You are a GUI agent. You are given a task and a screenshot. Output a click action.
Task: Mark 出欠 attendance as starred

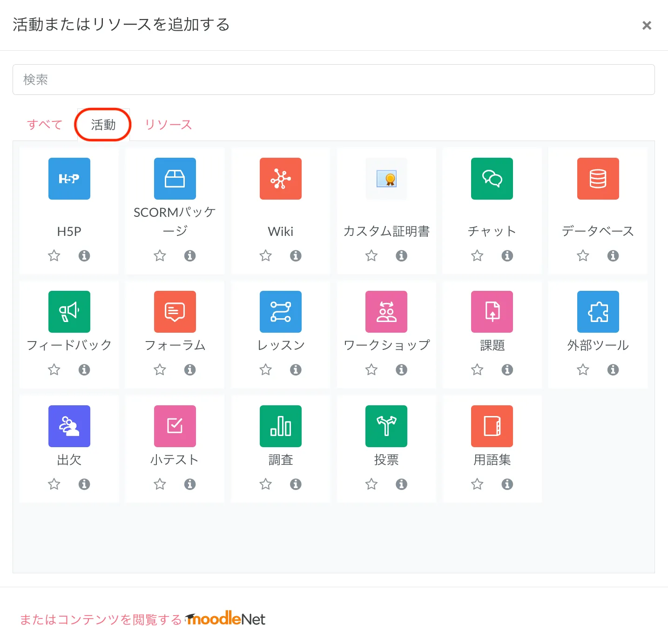[54, 484]
